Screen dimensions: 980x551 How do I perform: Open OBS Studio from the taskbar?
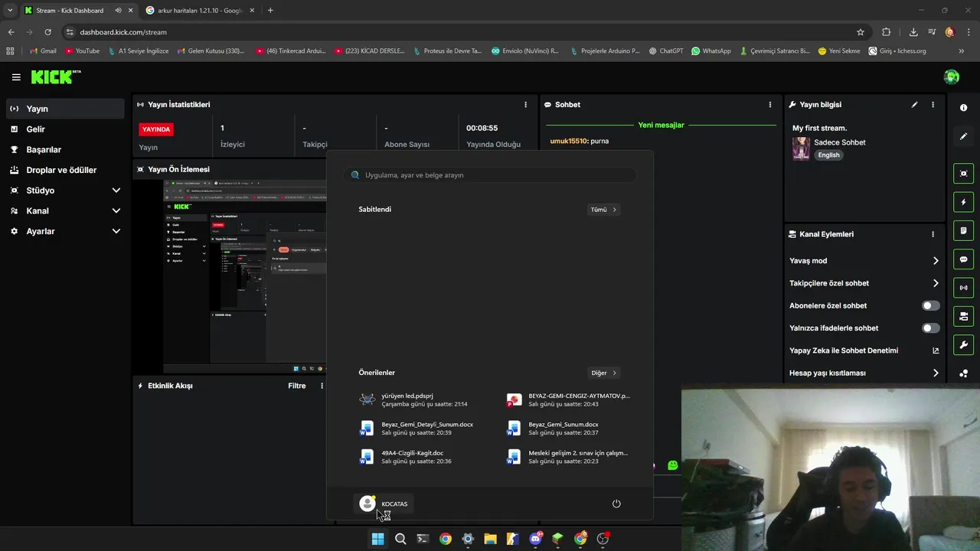click(x=603, y=539)
